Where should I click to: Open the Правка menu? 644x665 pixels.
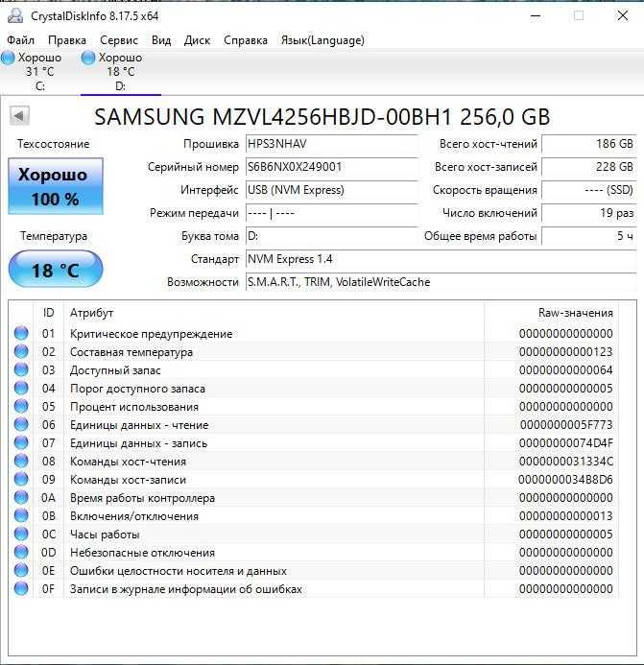(67, 40)
